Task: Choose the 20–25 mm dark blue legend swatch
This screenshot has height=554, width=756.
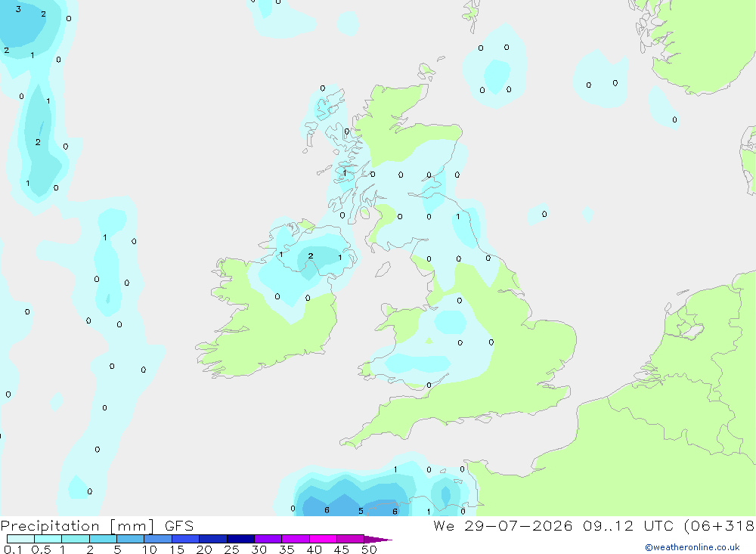Action: [x=212, y=539]
